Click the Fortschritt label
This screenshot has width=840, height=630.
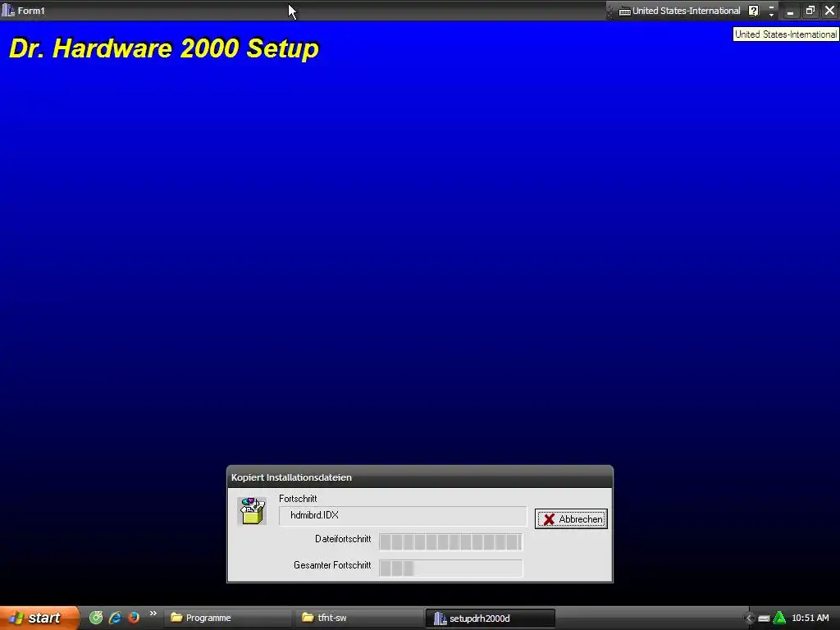[x=298, y=498]
